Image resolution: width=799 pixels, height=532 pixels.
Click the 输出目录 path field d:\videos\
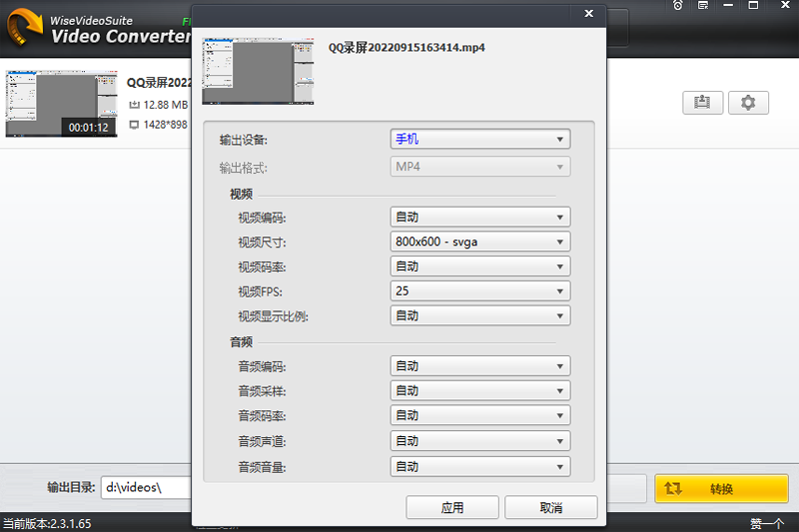click(x=145, y=488)
